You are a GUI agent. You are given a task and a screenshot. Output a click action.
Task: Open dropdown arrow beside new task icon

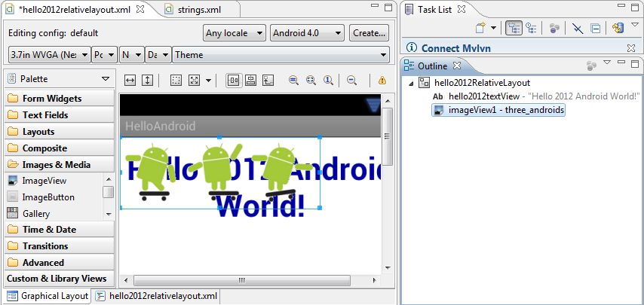[x=493, y=28]
